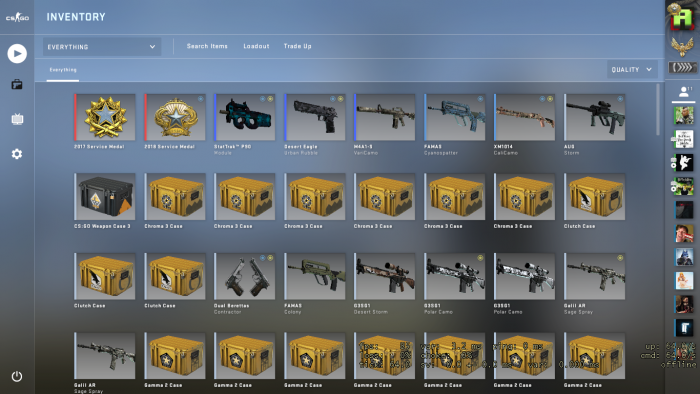Click the rank chevrons badge icon
This screenshot has height=394, width=700.
(682, 67)
